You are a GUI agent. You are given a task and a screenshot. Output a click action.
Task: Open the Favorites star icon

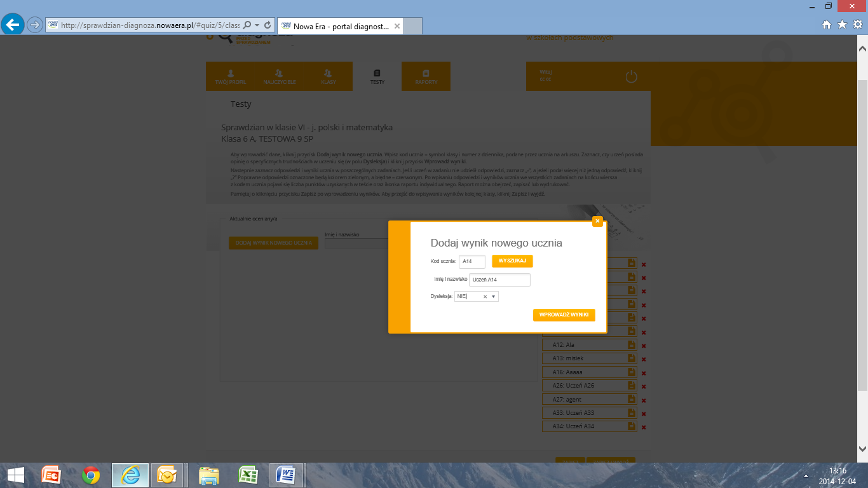pos(842,25)
